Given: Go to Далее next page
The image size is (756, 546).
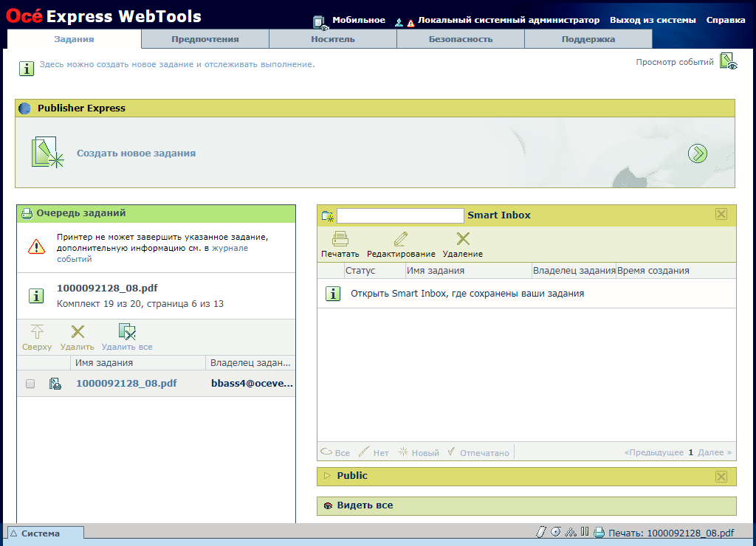Looking at the screenshot, I should [x=715, y=452].
